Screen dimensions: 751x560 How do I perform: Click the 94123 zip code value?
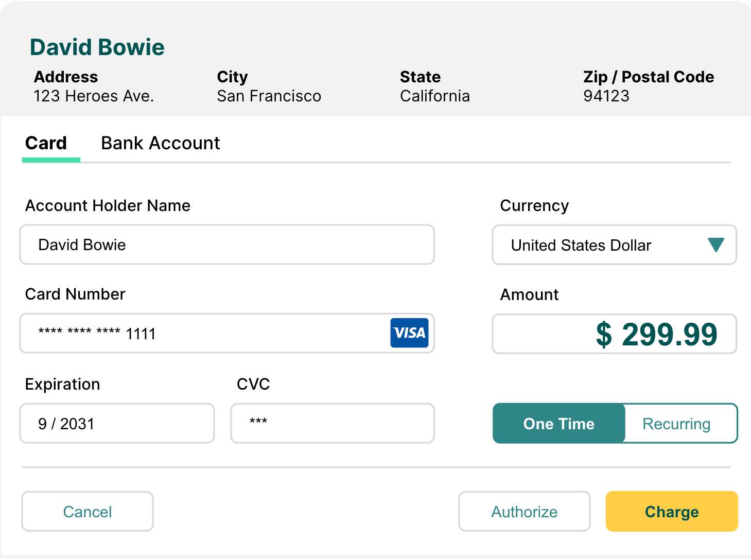point(606,96)
